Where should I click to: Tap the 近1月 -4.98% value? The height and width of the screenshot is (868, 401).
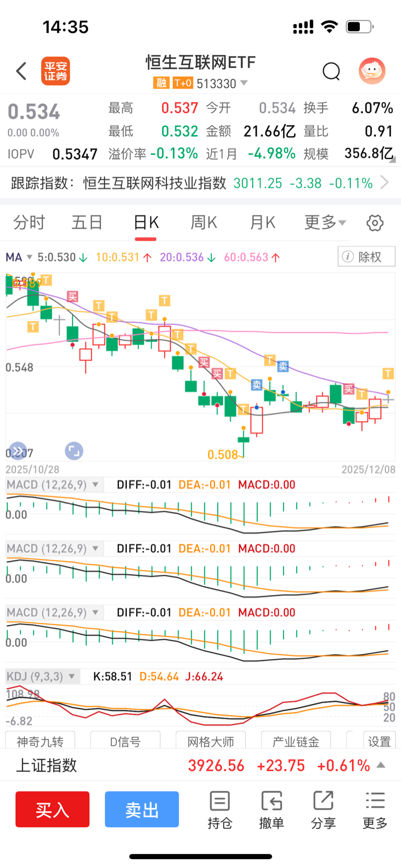(272, 153)
